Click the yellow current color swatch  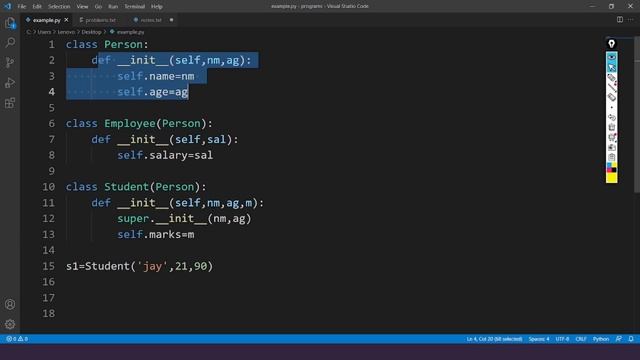[611, 178]
